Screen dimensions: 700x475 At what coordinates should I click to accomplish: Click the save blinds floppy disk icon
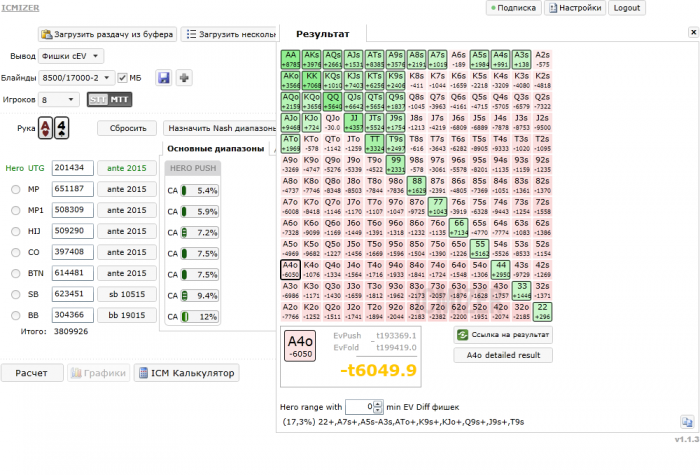(x=164, y=78)
